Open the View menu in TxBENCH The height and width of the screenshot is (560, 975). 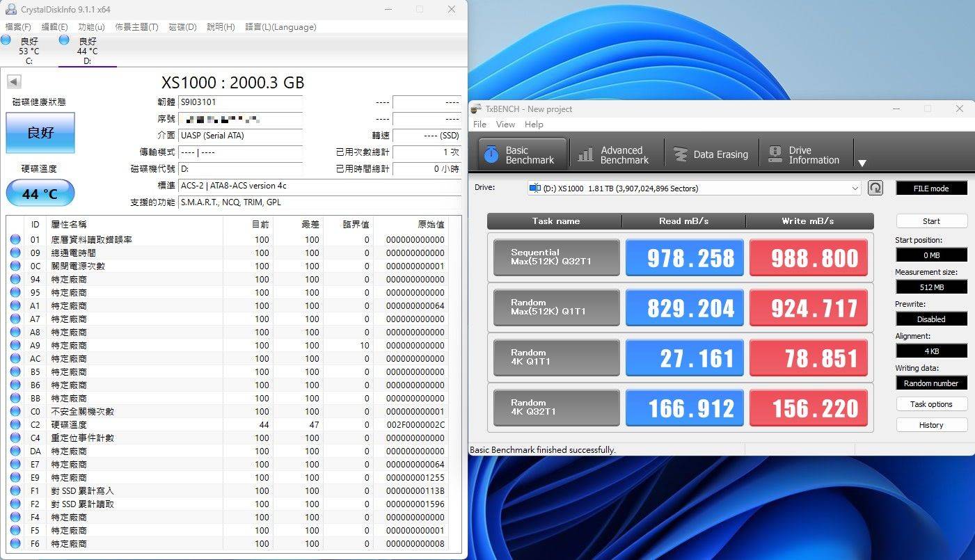pyautogui.click(x=505, y=125)
